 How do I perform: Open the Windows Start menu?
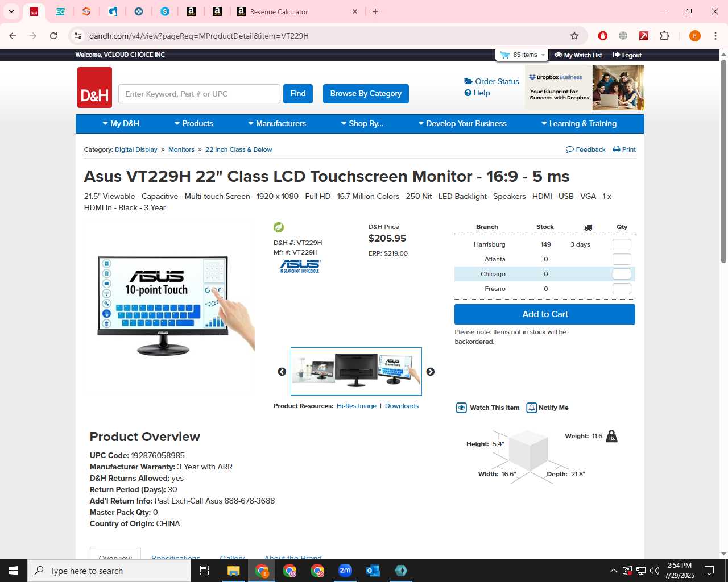point(14,571)
